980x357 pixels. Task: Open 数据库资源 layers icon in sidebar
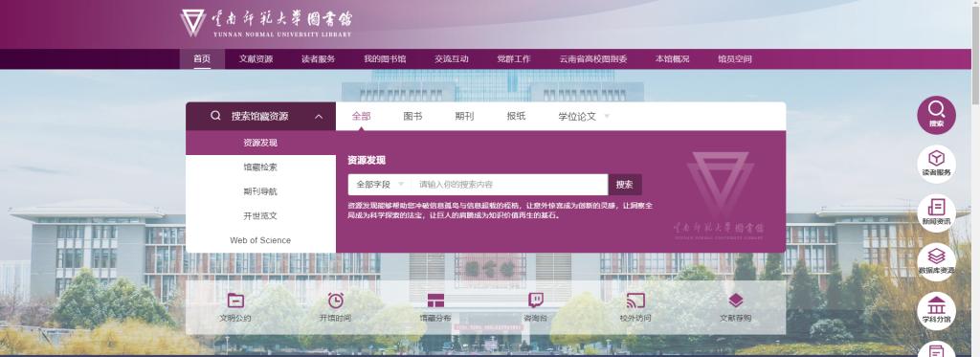(x=936, y=262)
